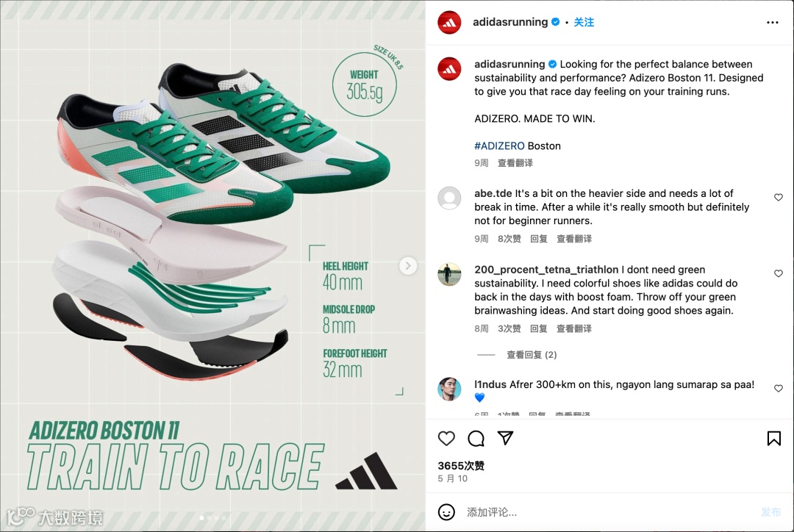Expand the 查看回复 (2) replies
Viewport: 794px width, 532px height.
pyautogui.click(x=532, y=355)
